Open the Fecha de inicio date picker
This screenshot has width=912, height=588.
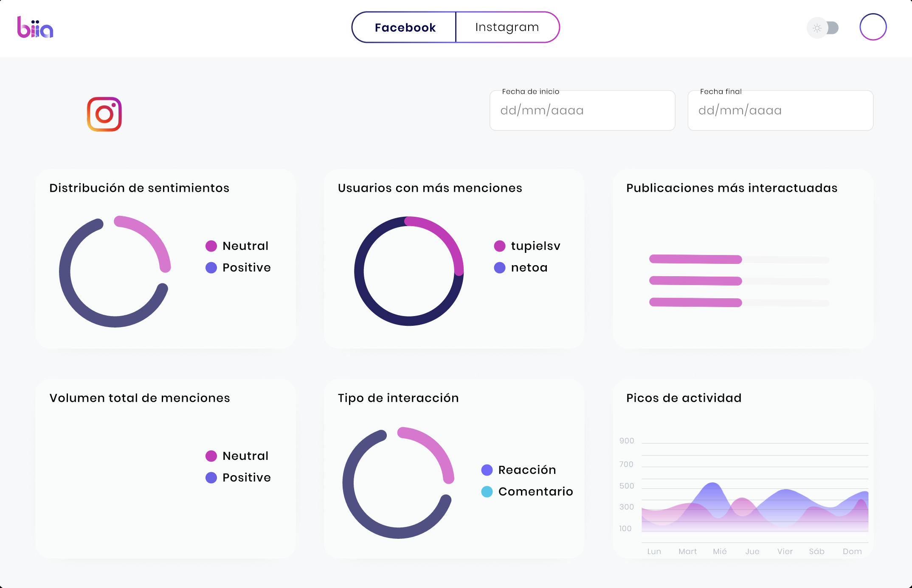(x=582, y=111)
